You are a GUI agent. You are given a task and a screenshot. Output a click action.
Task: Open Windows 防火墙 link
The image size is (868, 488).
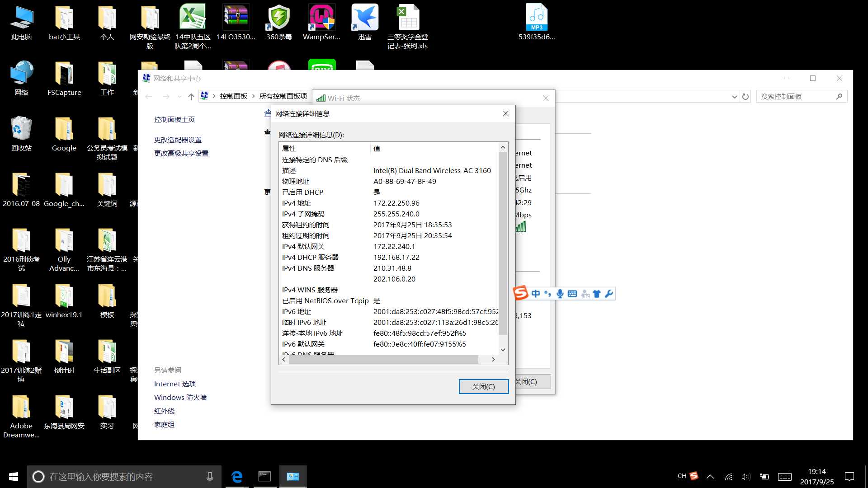point(180,398)
